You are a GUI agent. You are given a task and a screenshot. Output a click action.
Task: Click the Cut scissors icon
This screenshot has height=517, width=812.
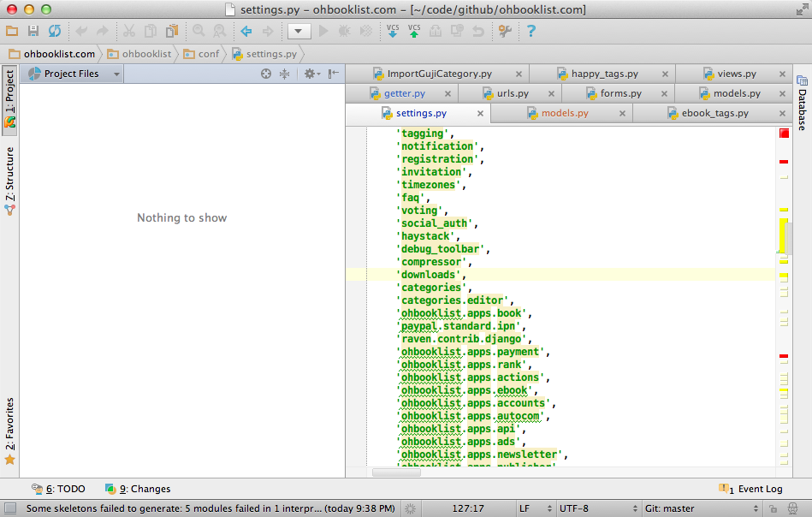point(129,31)
